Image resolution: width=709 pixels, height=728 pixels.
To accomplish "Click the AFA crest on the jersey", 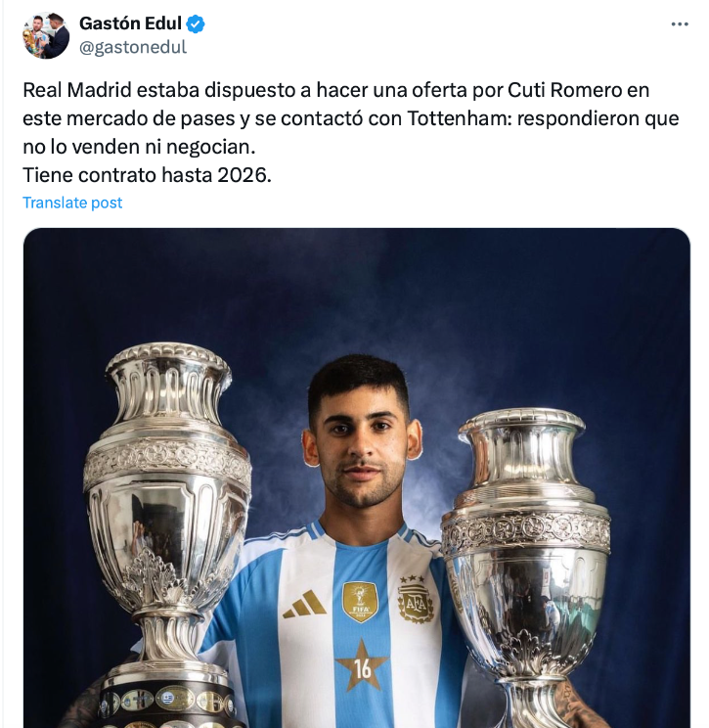I will 416,599.
